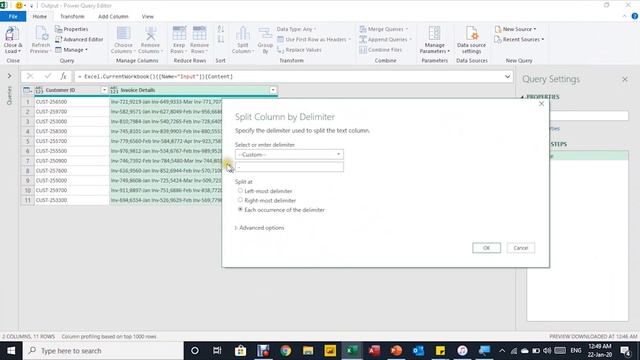Select cell CUST-253300
This screenshot has height=360, width=640.
click(71, 200)
